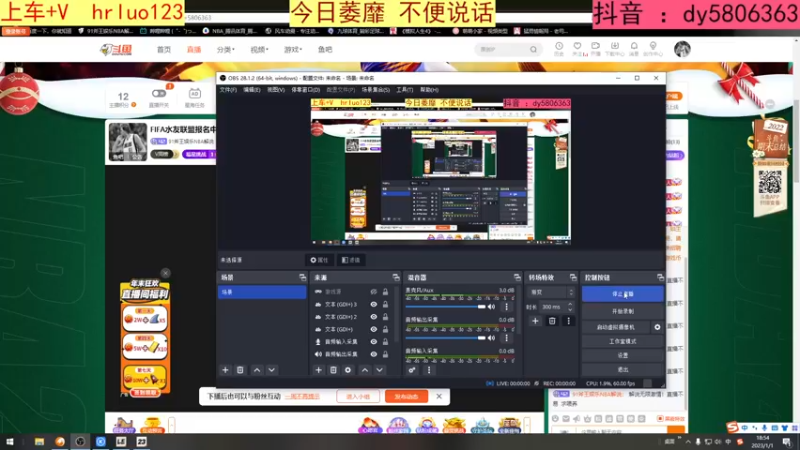This screenshot has width=800, height=450.
Task: Open source properties gear in sources panel
Action: tap(348, 370)
